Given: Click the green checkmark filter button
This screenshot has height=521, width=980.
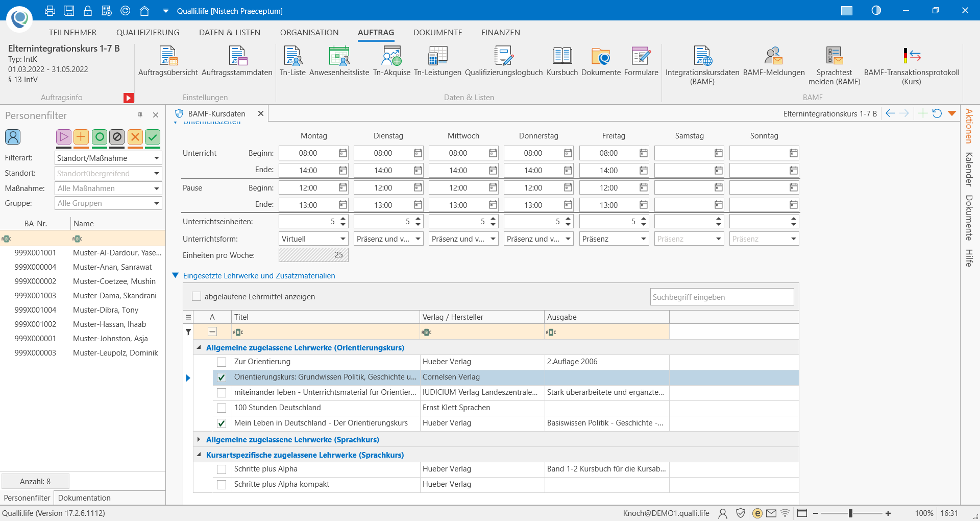Looking at the screenshot, I should pyautogui.click(x=153, y=137).
